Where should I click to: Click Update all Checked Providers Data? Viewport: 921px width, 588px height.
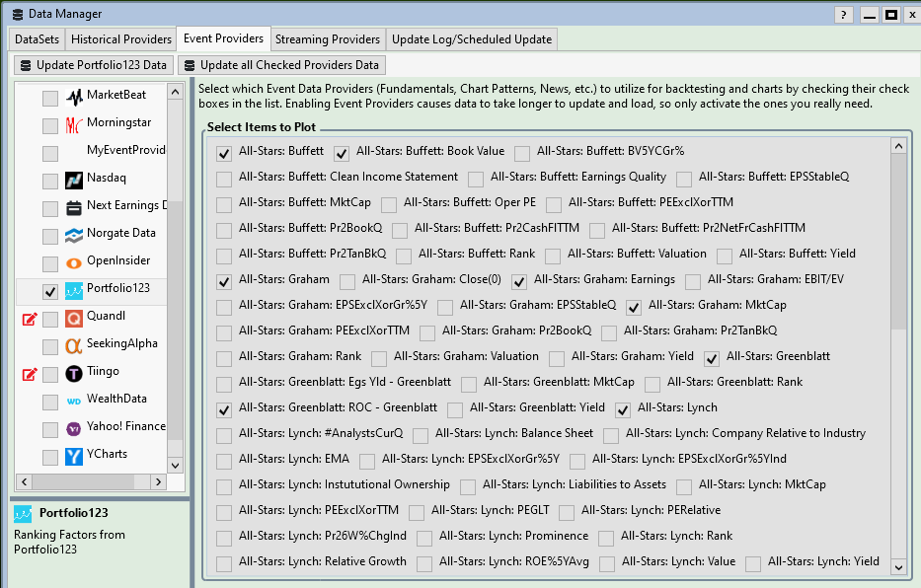[x=280, y=65]
